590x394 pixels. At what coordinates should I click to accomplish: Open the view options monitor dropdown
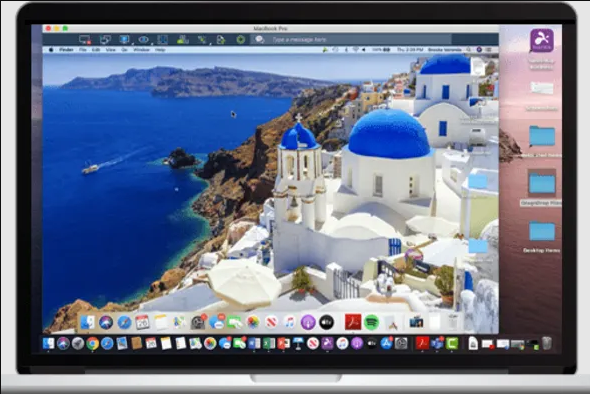[x=124, y=39]
